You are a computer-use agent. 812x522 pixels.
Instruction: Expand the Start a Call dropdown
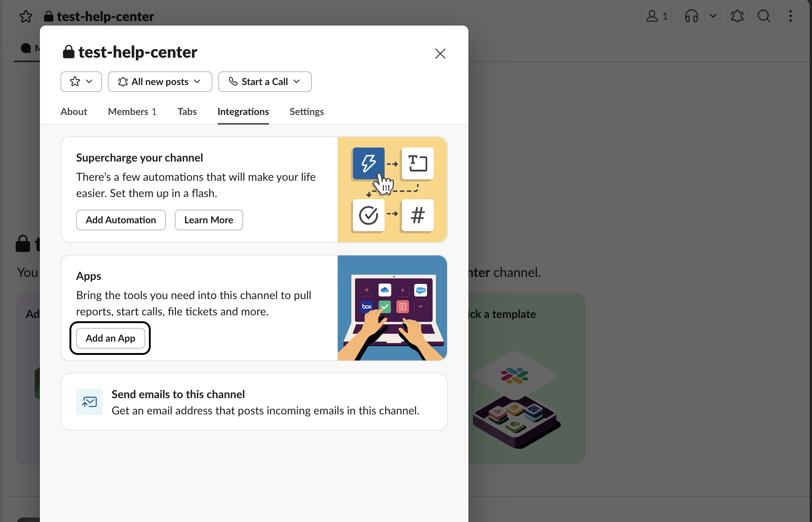click(265, 82)
